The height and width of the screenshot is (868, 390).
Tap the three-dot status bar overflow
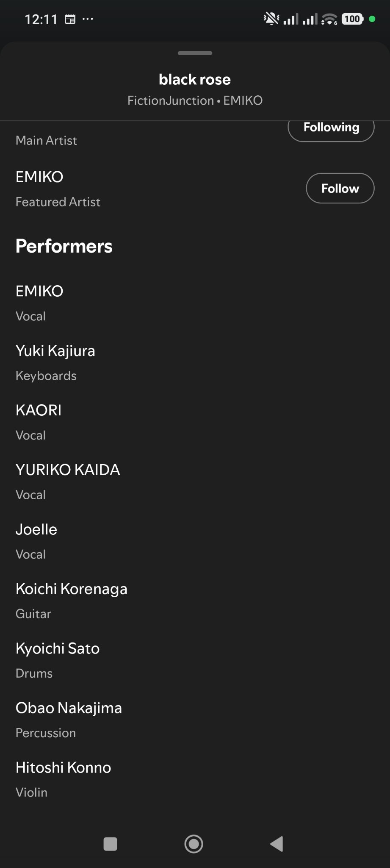pyautogui.click(x=88, y=19)
